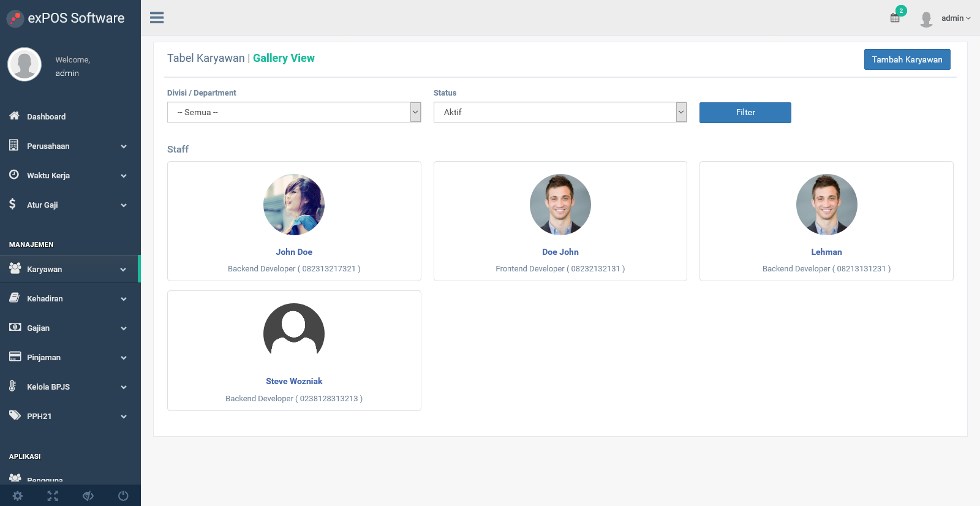Image resolution: width=980 pixels, height=506 pixels.
Task: Click the settings gear icon in sidebar footer
Action: (18, 496)
